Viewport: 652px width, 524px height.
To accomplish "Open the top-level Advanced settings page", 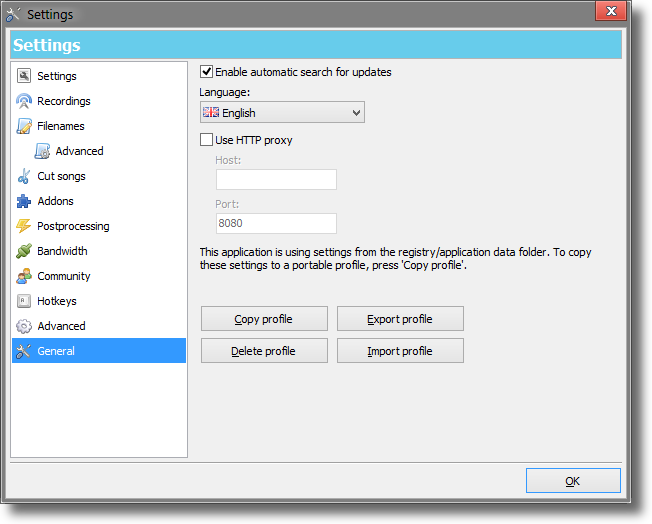I will 61,326.
